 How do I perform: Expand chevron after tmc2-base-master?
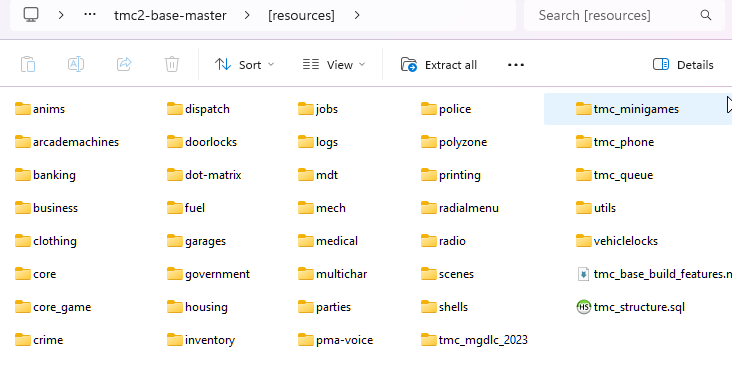tap(247, 15)
